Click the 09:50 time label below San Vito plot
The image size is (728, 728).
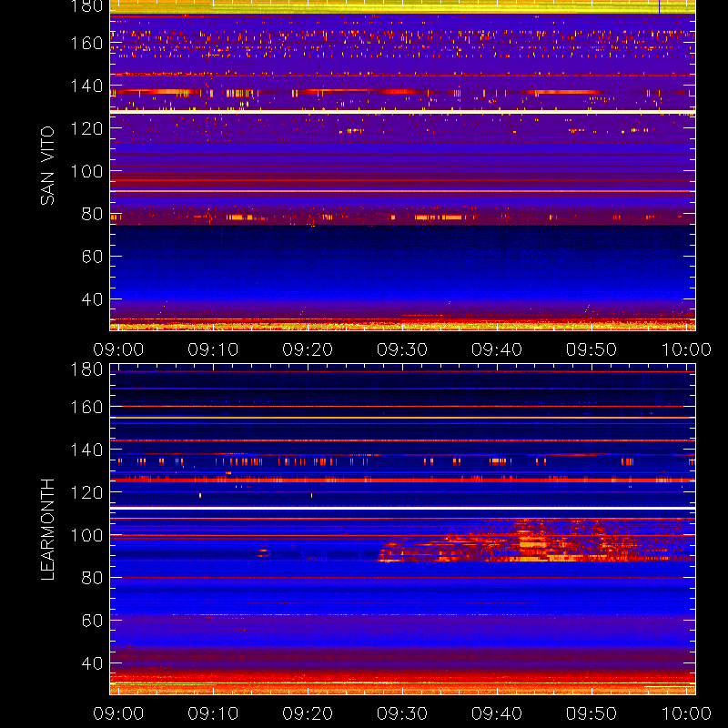pos(591,349)
